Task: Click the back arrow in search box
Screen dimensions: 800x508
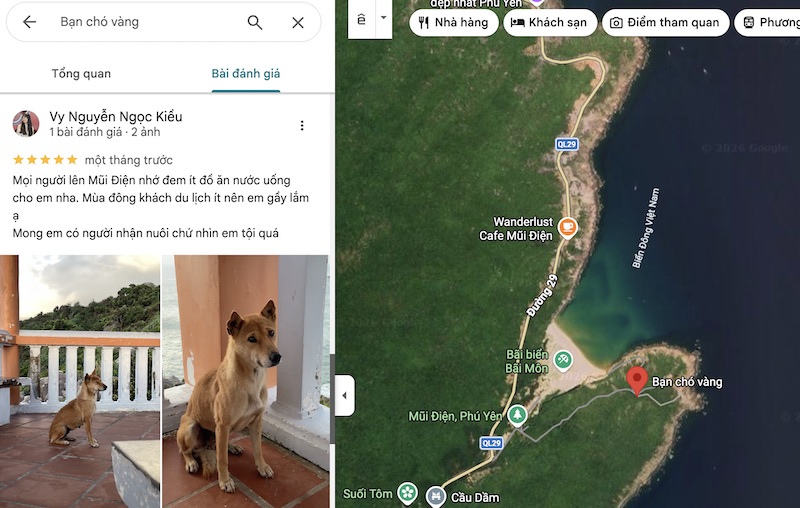Action: [x=30, y=22]
